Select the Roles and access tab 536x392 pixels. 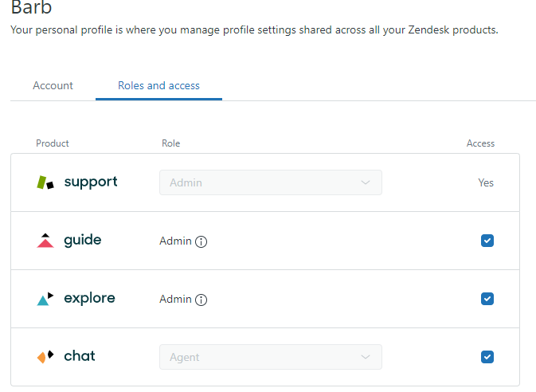pyautogui.click(x=158, y=85)
